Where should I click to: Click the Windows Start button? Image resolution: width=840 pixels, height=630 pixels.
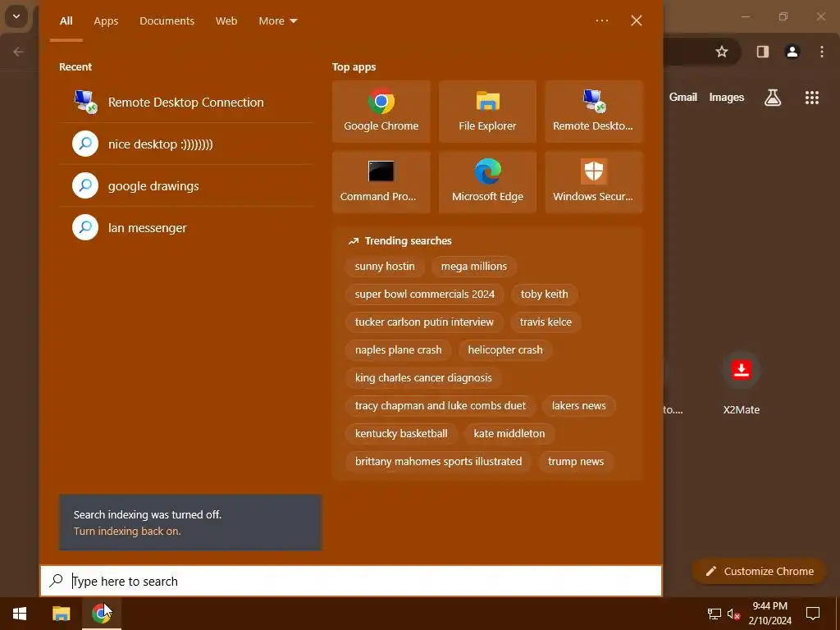point(20,614)
